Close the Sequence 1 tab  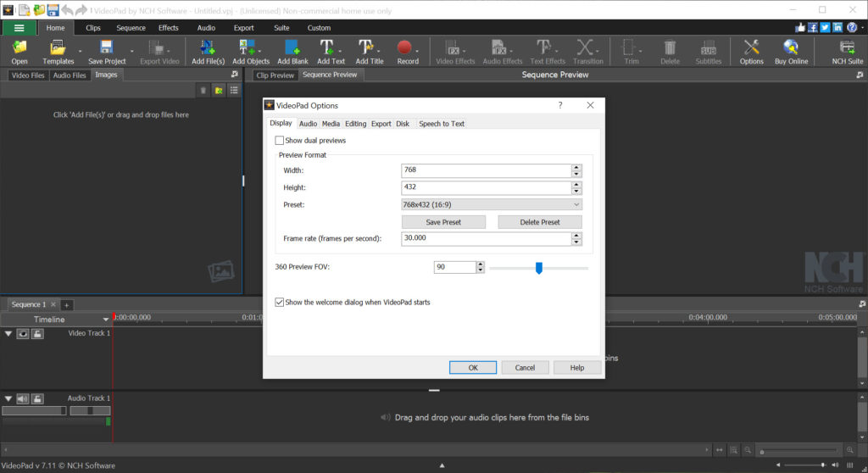[x=53, y=304]
